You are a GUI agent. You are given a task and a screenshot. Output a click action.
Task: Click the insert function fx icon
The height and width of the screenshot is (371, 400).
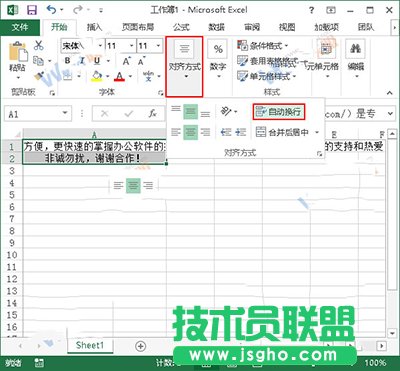click(152, 114)
